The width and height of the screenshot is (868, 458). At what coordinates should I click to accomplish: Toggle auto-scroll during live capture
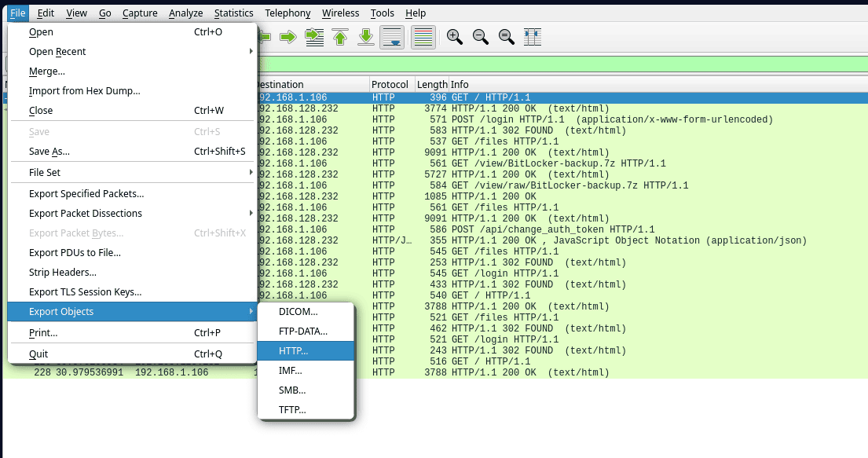click(392, 37)
